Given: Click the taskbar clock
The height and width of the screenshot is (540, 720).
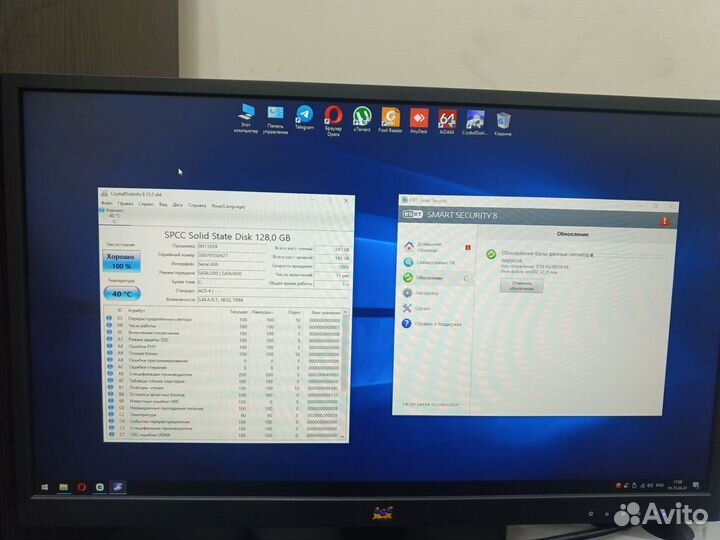Looking at the screenshot, I should pos(678,485).
